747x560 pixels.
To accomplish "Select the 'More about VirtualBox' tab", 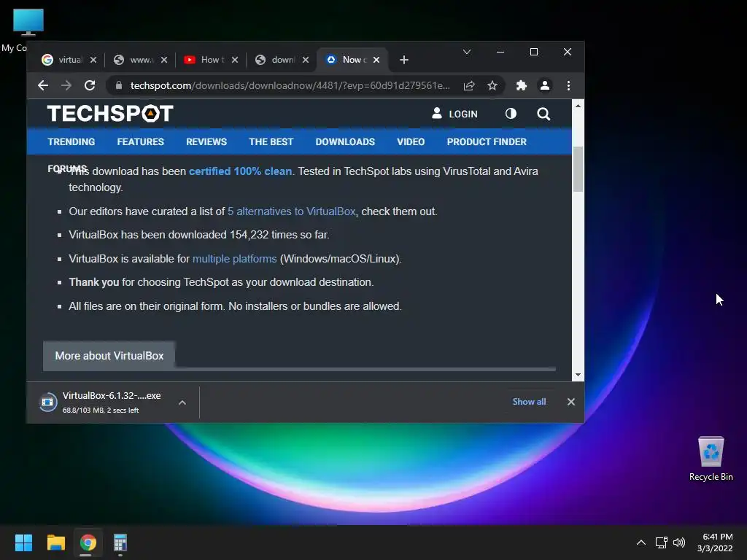I will [x=109, y=356].
